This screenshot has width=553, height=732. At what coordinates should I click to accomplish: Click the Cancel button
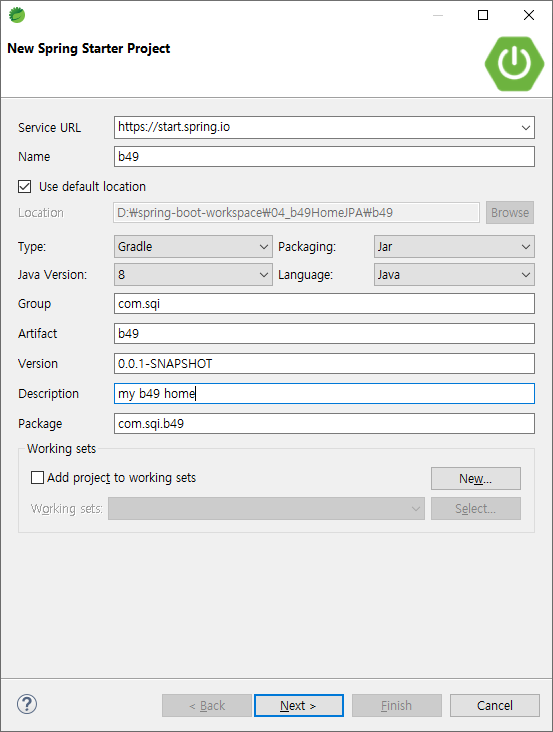495,705
